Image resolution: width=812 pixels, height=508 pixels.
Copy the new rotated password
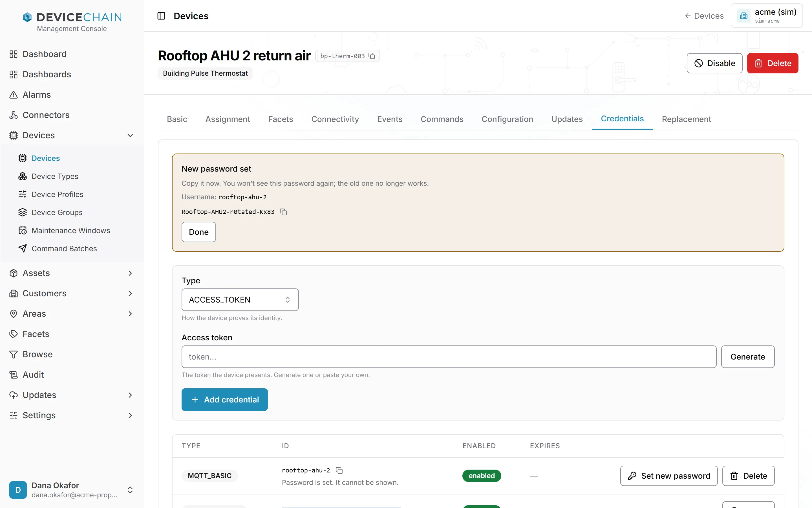pos(284,212)
